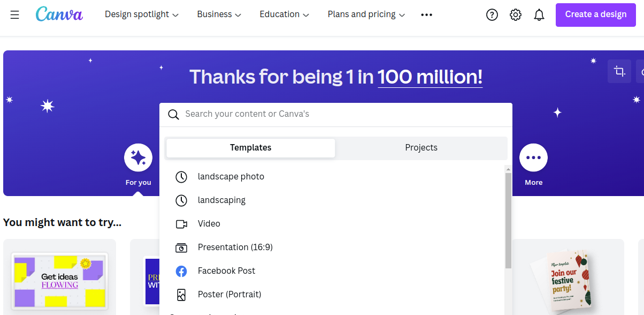Go to the Canva logo home

point(59,14)
